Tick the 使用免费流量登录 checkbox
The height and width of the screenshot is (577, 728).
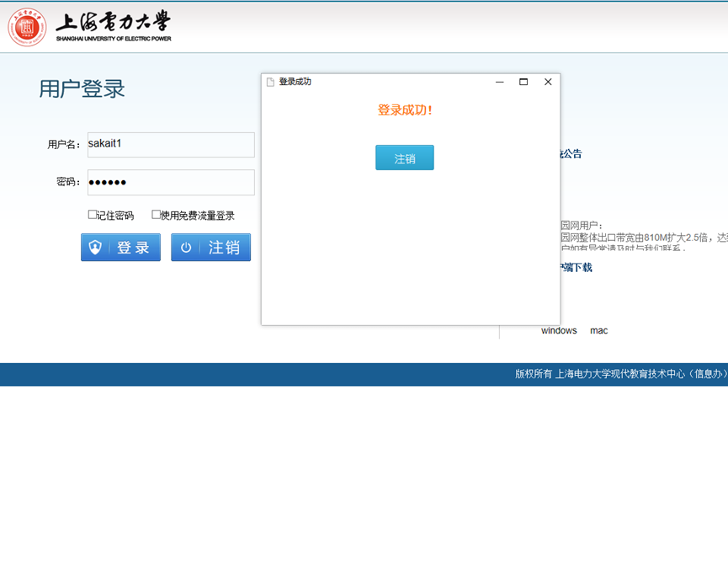(156, 215)
